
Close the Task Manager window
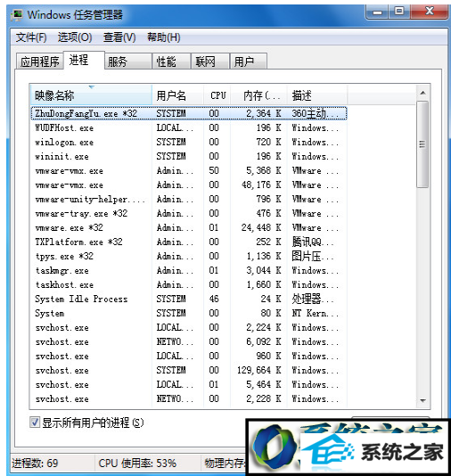click(429, 12)
